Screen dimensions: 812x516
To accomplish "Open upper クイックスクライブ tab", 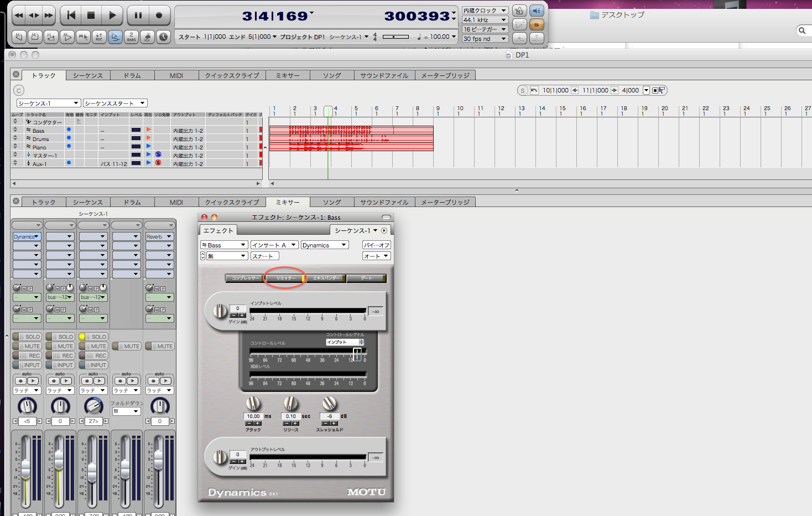I will point(232,75).
